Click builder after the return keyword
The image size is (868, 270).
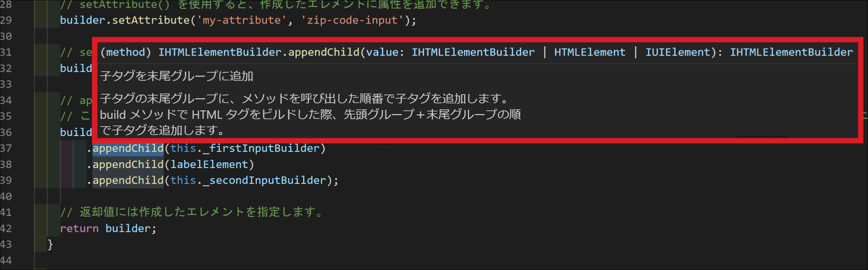(x=128, y=228)
